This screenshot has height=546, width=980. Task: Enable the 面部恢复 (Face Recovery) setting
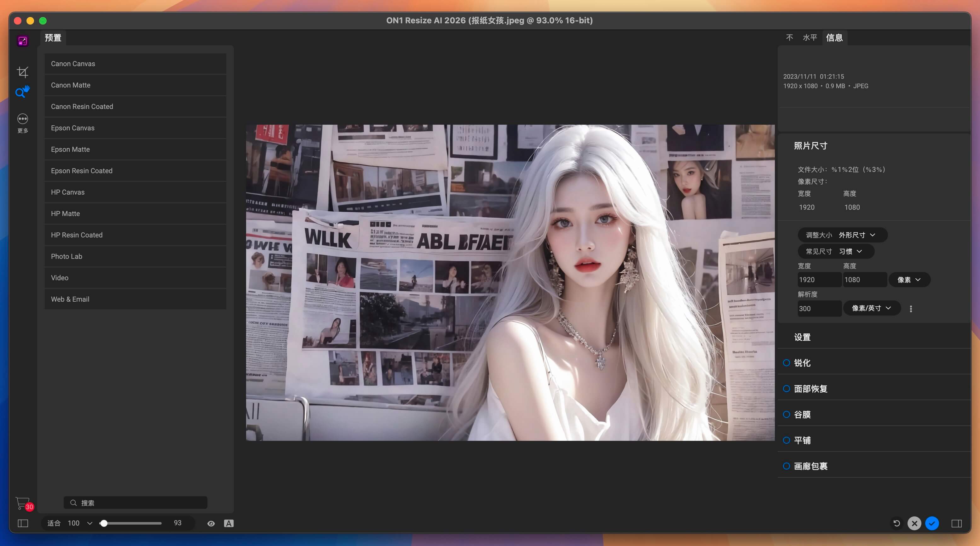click(x=787, y=388)
